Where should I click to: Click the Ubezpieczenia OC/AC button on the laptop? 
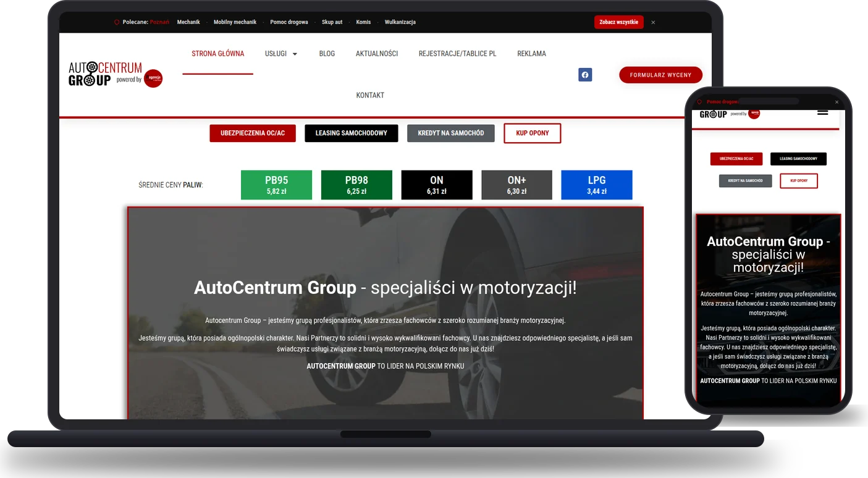tap(253, 133)
